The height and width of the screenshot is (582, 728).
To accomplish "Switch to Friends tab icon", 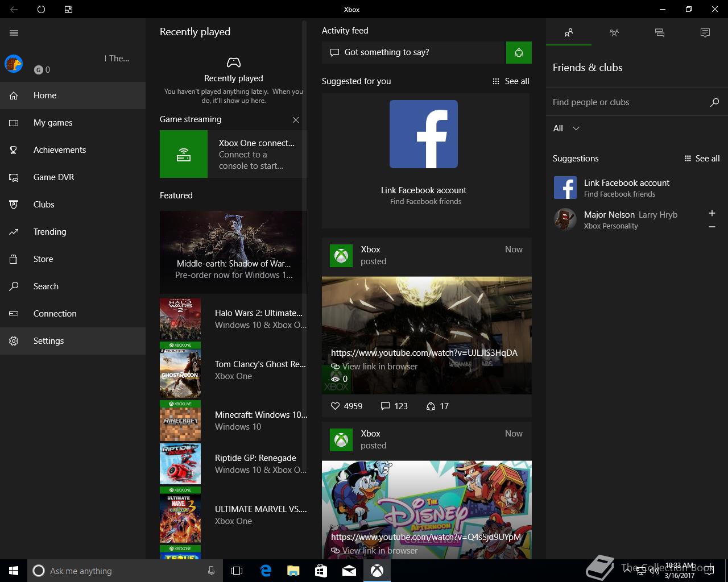I will point(569,33).
